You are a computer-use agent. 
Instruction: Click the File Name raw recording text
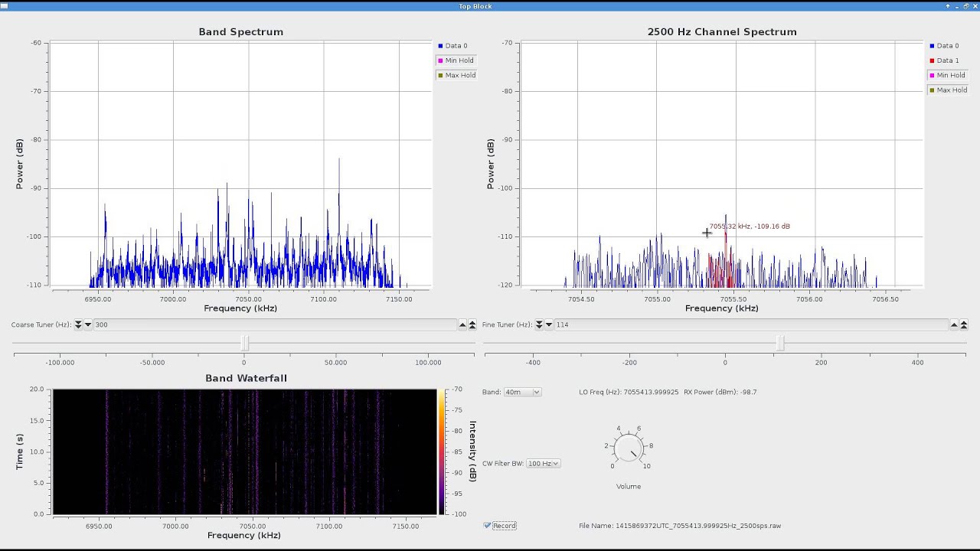(x=680, y=526)
